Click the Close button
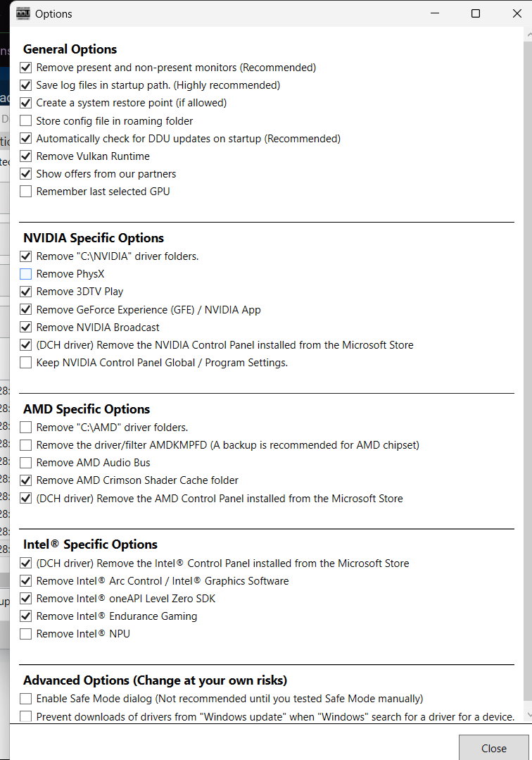This screenshot has width=532, height=760. point(493,748)
